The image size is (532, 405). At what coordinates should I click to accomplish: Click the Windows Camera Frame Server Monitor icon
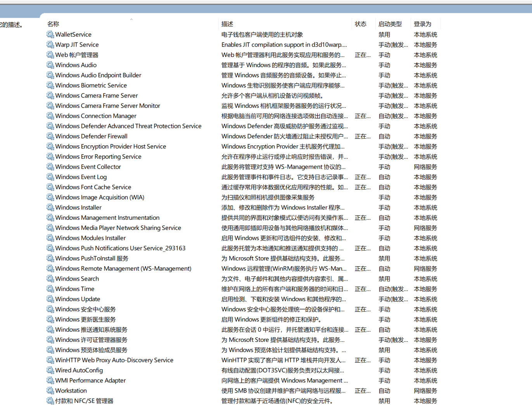[x=50, y=106]
